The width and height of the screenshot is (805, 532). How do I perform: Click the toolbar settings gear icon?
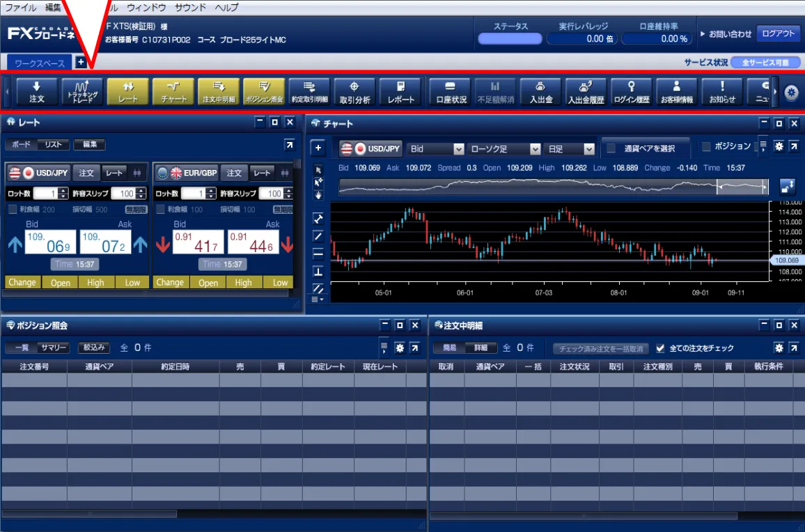point(790,92)
